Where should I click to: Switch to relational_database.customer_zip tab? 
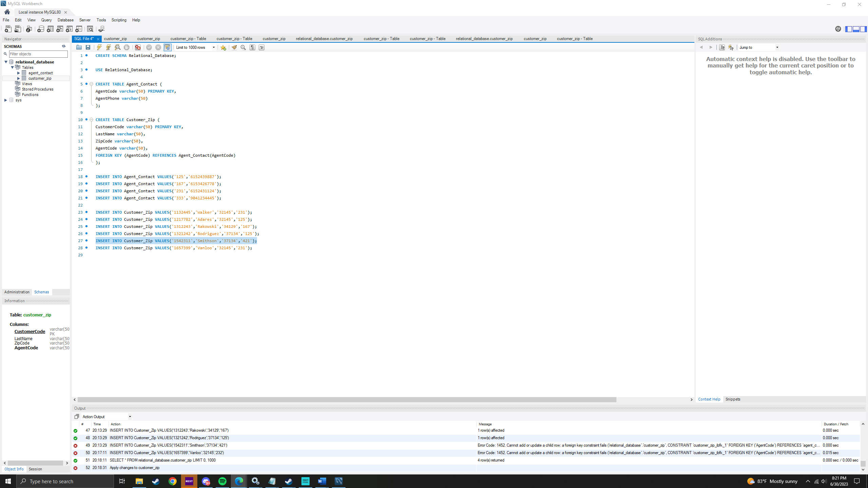[x=324, y=39]
